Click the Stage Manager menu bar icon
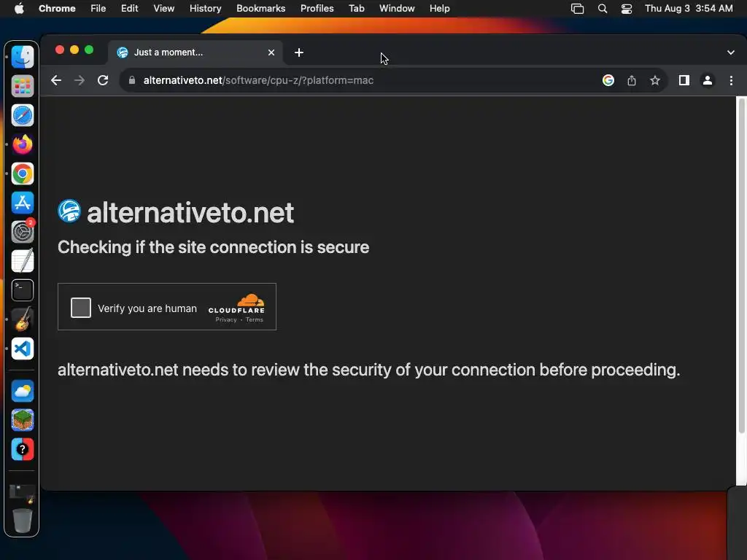Image resolution: width=747 pixels, height=560 pixels. pyautogui.click(x=577, y=8)
